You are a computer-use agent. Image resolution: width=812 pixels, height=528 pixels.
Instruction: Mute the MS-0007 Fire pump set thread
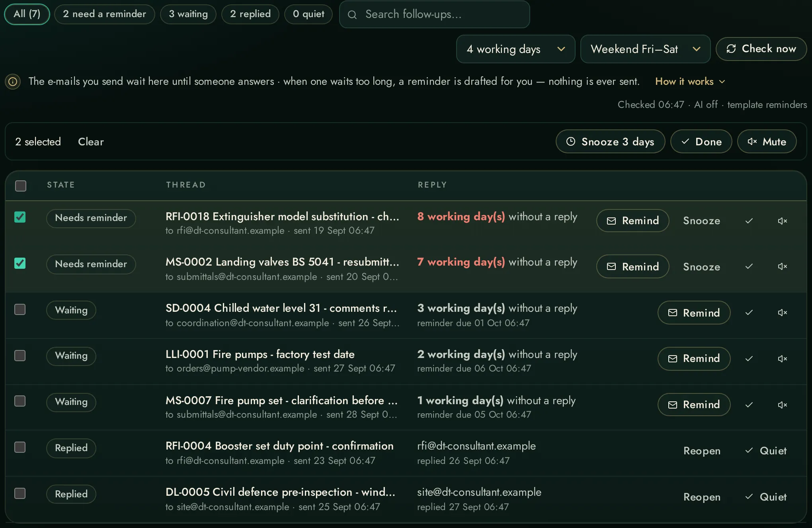click(782, 405)
